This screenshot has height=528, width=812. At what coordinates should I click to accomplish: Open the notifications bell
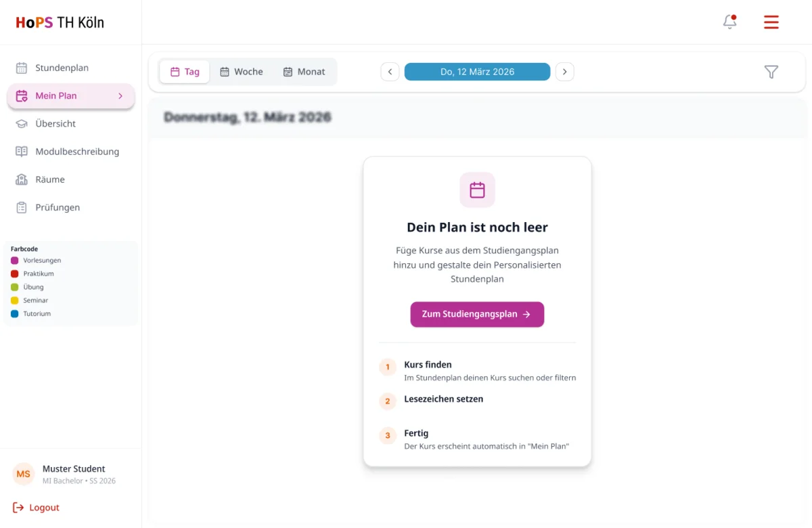[x=729, y=22]
